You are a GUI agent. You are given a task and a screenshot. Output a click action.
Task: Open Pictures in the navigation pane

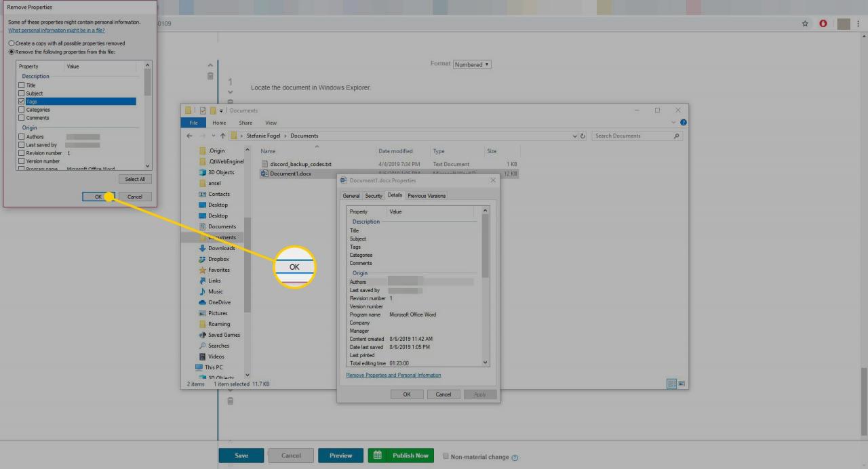pos(213,313)
